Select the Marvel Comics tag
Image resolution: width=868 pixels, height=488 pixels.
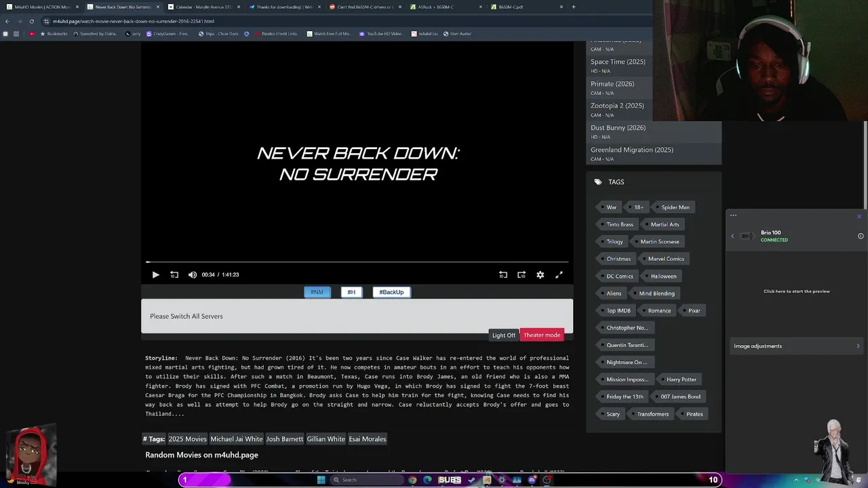point(665,259)
